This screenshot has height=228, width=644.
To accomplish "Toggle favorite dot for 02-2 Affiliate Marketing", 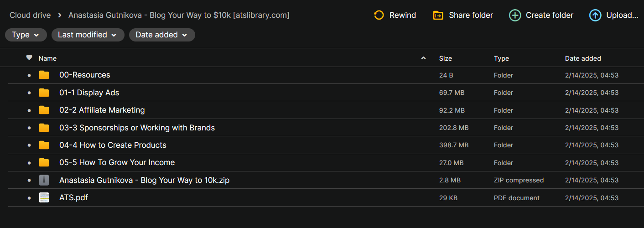I will point(29,110).
